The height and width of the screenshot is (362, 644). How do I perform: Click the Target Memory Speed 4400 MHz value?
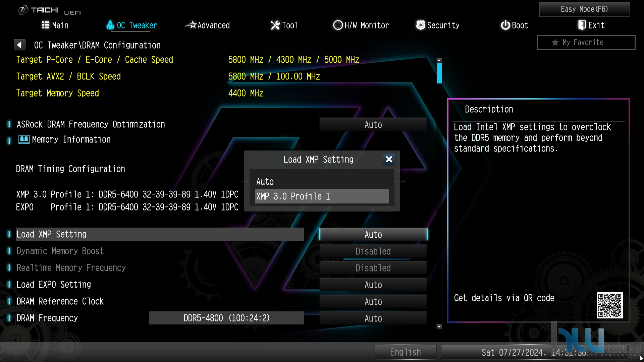coord(246,93)
